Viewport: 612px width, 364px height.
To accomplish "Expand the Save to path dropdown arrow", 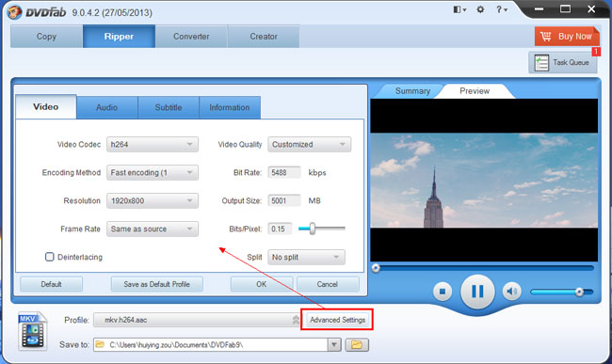I will [334, 344].
